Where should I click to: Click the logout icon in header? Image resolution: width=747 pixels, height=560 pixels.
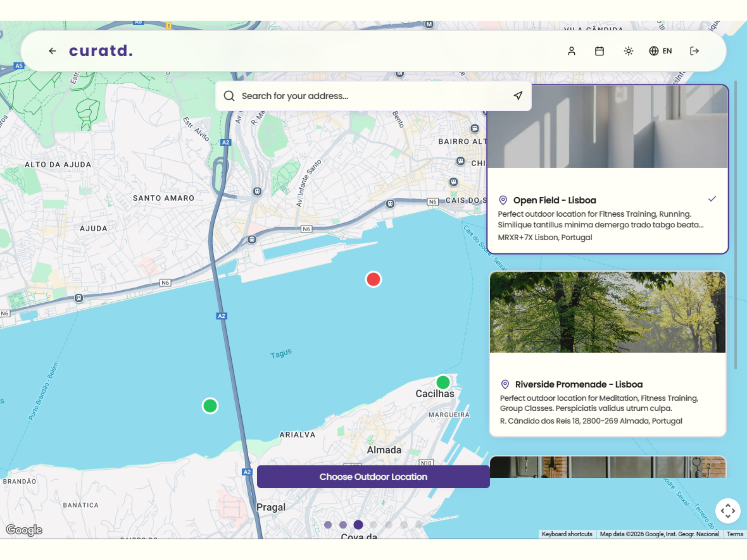click(x=694, y=51)
